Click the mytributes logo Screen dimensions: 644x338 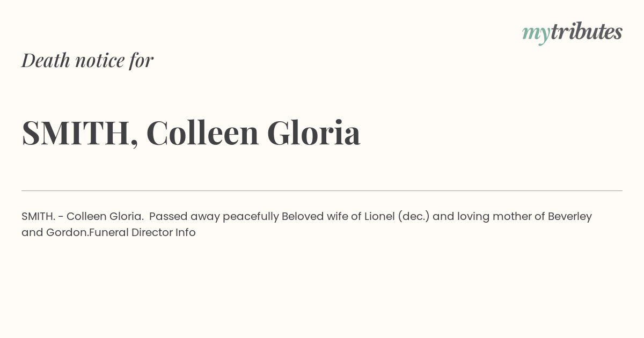click(x=572, y=33)
